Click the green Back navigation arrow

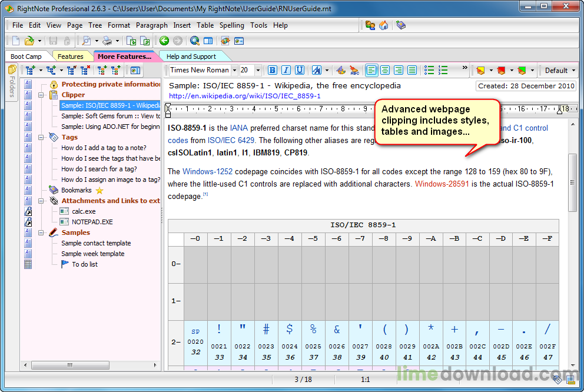pyautogui.click(x=164, y=41)
